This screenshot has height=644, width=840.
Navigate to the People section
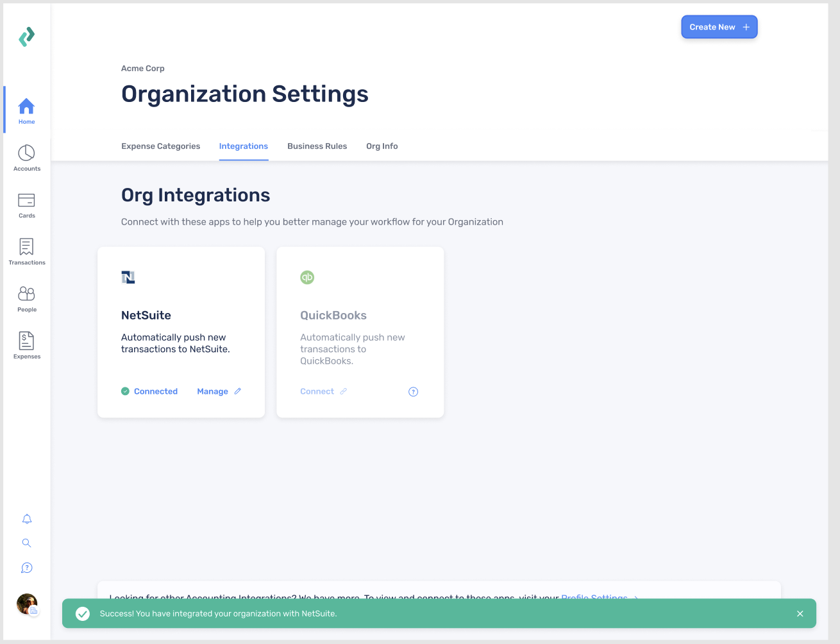[x=26, y=299]
